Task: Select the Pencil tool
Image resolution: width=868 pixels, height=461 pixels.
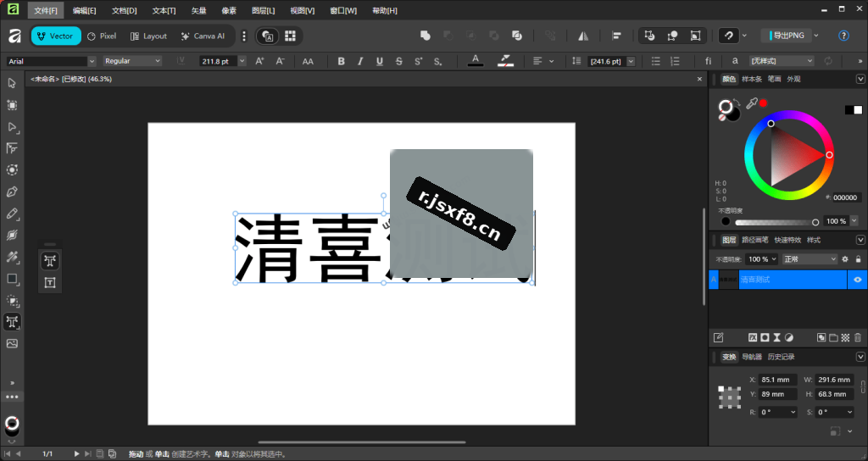Action: (12, 214)
